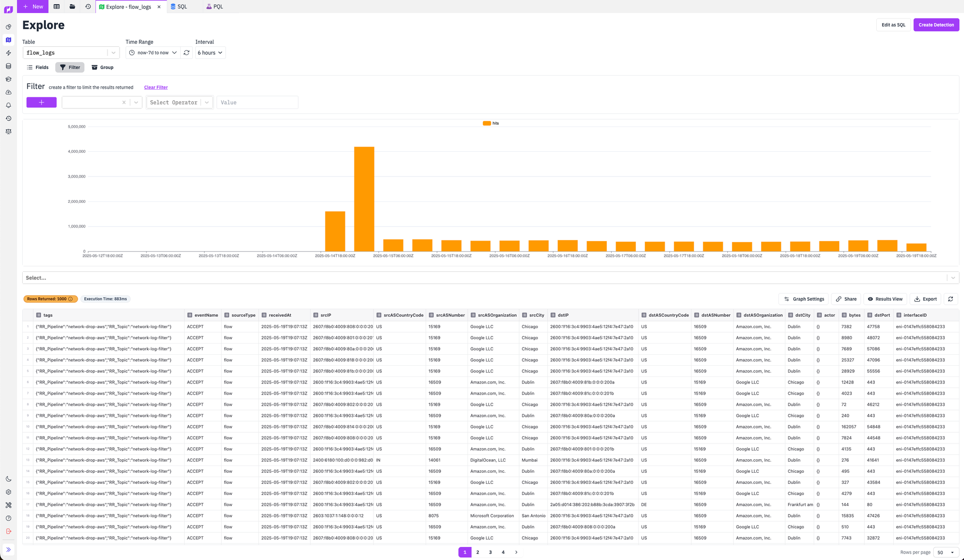The width and height of the screenshot is (964, 560).
Task: Click the refresh icon next to Export
Action: click(x=951, y=299)
